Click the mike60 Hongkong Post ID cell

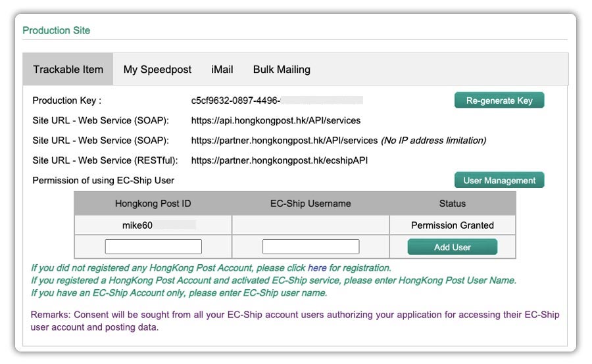(153, 225)
